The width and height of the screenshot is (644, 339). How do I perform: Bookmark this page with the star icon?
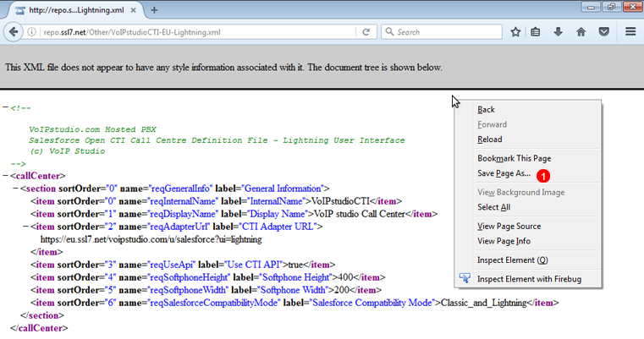coord(515,32)
